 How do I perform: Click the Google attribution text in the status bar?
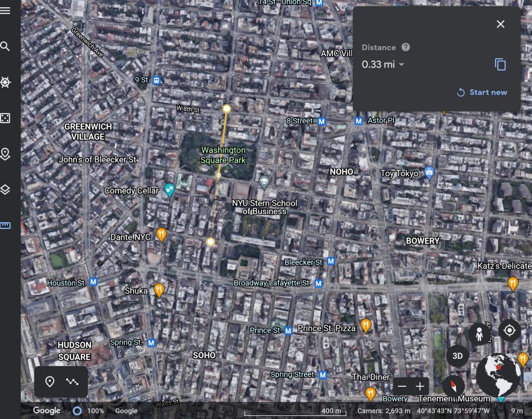126,411
